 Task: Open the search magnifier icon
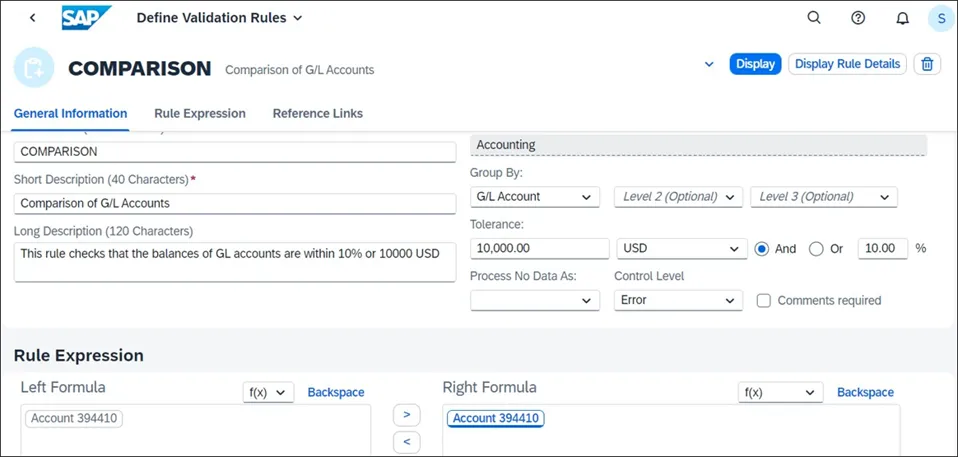pos(814,18)
